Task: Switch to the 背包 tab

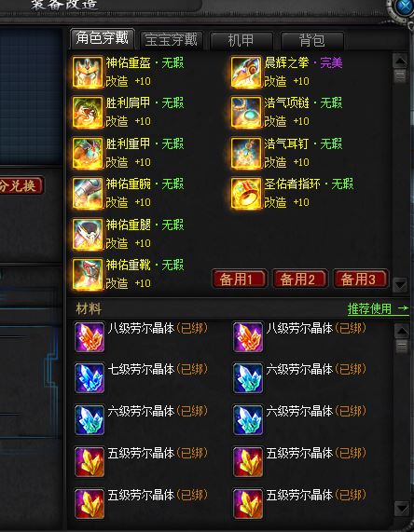Action: click(x=311, y=40)
